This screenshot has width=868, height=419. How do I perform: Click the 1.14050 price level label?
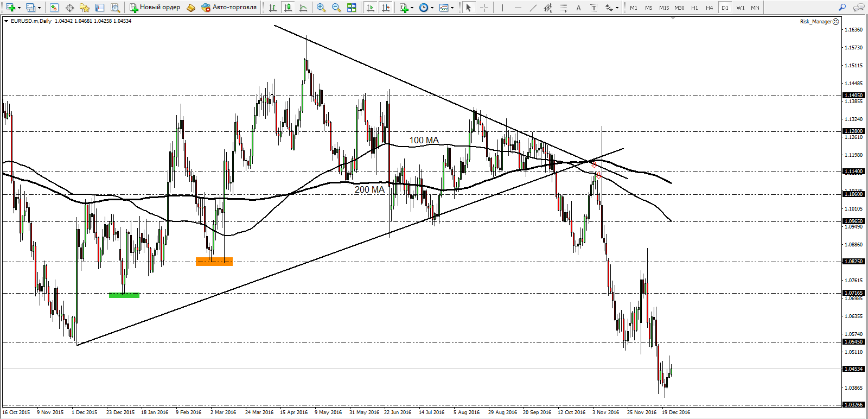pos(853,96)
